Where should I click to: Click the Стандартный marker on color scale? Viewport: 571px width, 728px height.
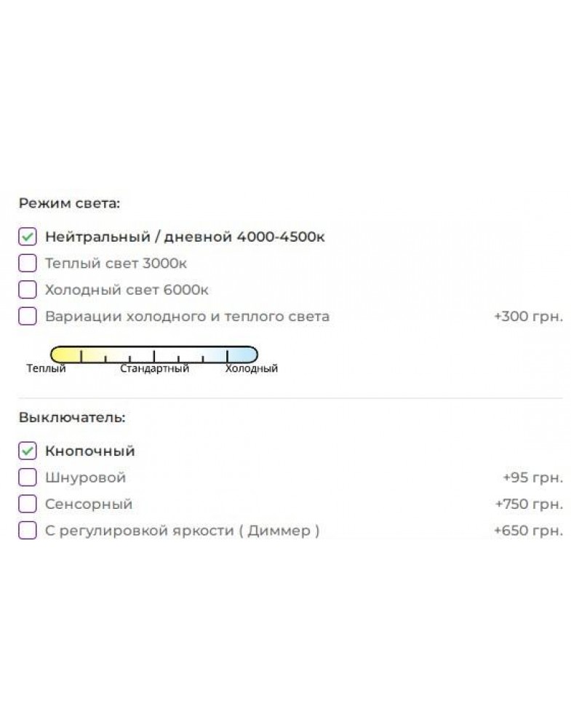[x=154, y=368]
